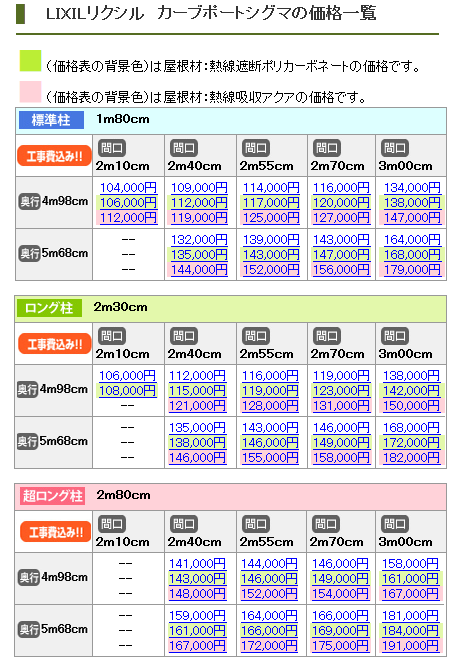This screenshot has width=450, height=665.
Task: Click the 工事費込み badge in the 超ロング柱 table
Action: click(55, 531)
